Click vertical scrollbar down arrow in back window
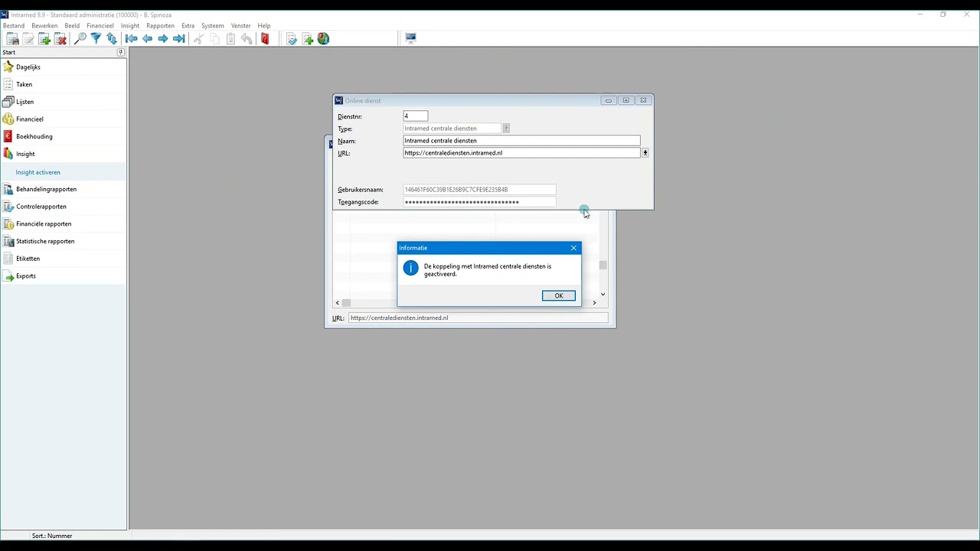980x551 pixels. [x=603, y=295]
